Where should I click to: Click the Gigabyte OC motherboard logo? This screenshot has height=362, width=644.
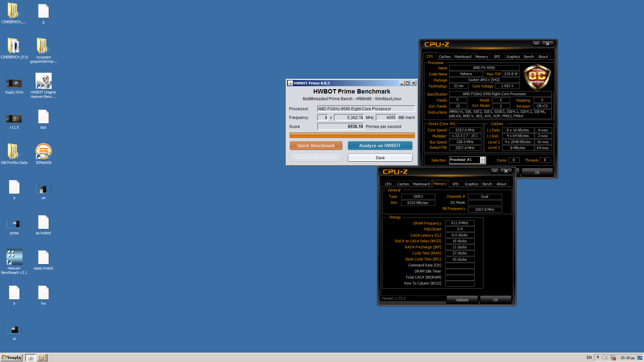537,77
